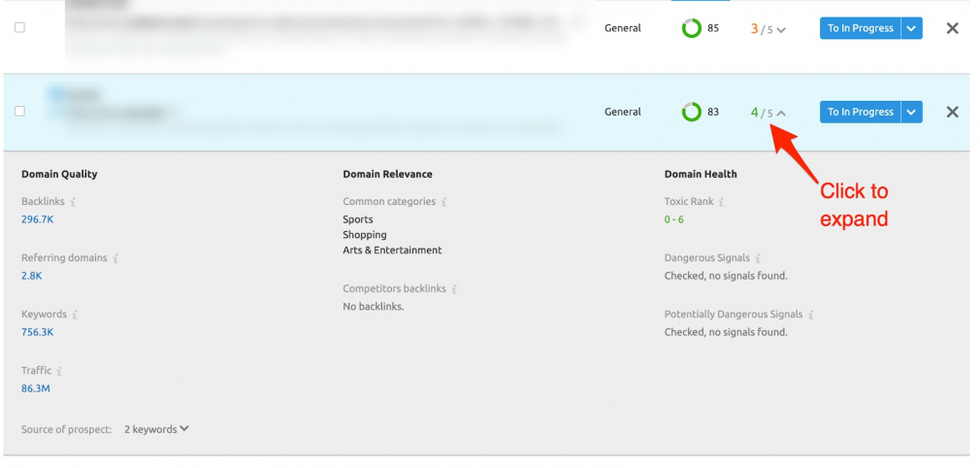This screenshot has width=980, height=468.
Task: Click info icon beside Keywords label
Action: point(74,315)
